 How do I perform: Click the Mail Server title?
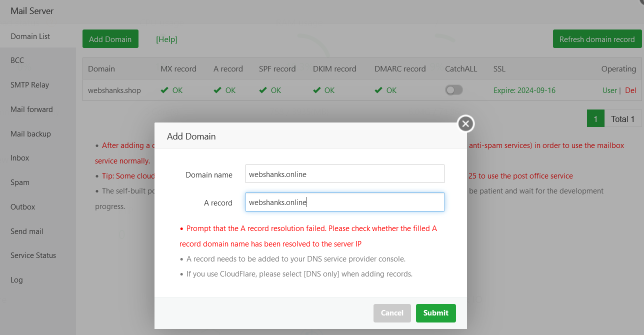[x=32, y=10]
